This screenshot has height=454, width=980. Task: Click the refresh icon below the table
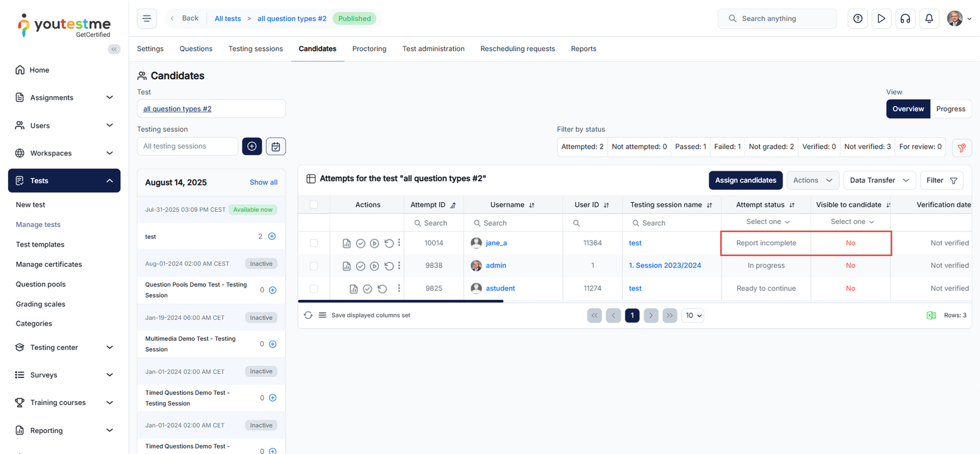[308, 315]
